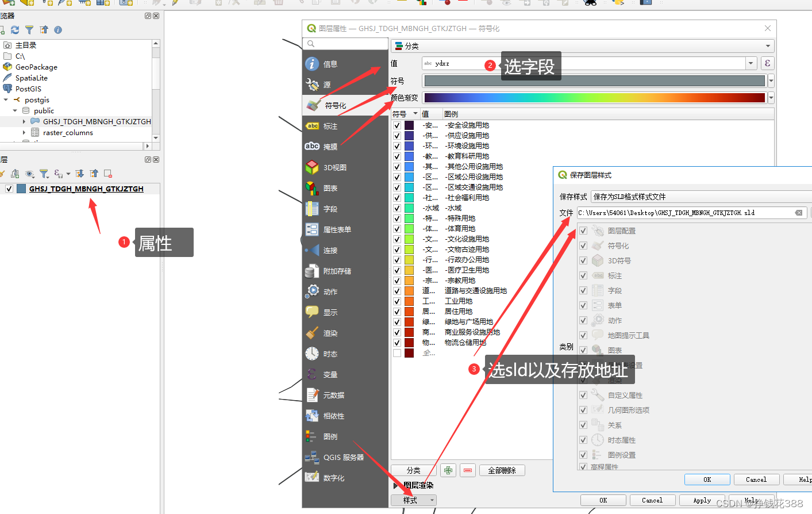Screen dimensions: 812x514
Task: Click the green plus to add a class
Action: click(448, 470)
